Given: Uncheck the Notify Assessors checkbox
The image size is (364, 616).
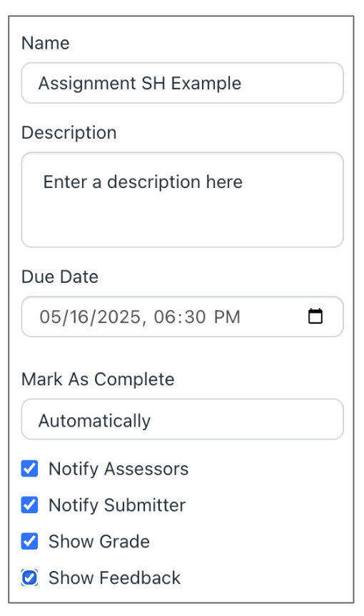Looking at the screenshot, I should (29, 469).
